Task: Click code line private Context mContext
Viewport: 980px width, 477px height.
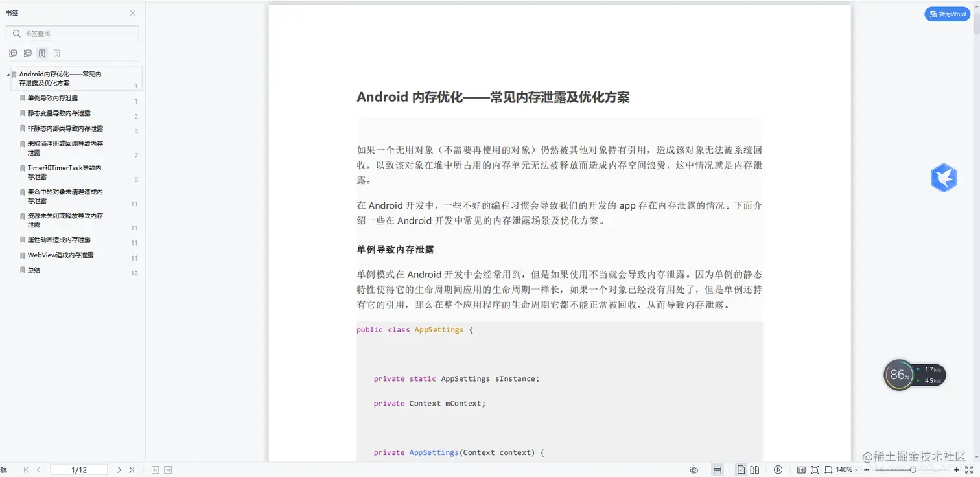Action: [x=430, y=403]
